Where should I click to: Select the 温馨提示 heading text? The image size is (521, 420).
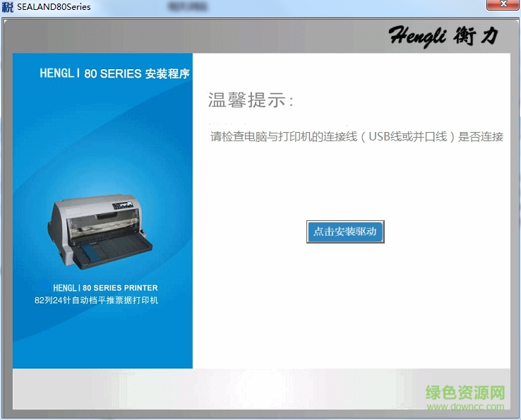[251, 100]
